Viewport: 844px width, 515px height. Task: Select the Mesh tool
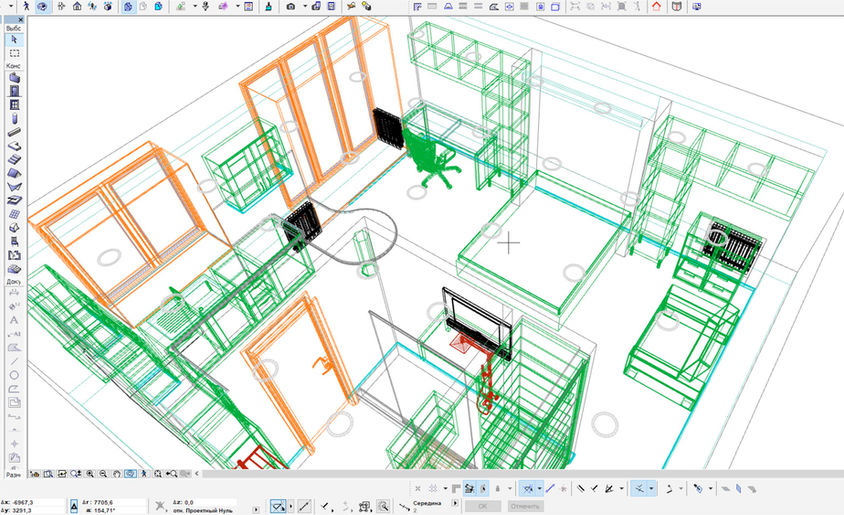coord(14,269)
